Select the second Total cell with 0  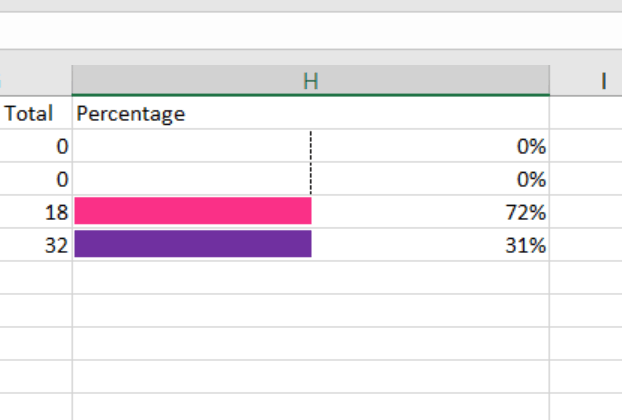(36, 179)
